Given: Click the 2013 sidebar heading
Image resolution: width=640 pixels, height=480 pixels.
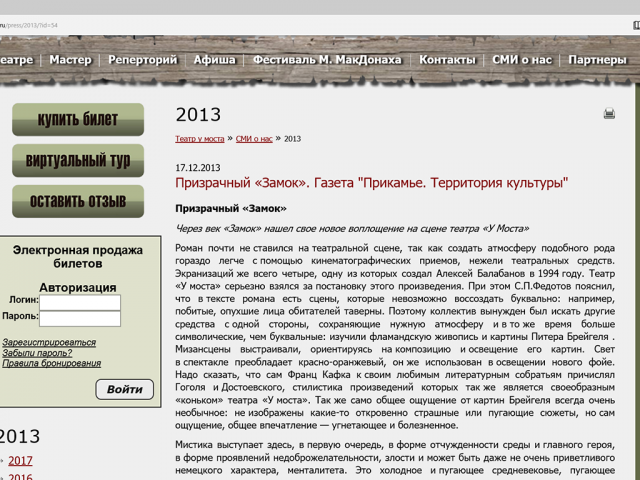Looking at the screenshot, I should click(x=20, y=436).
